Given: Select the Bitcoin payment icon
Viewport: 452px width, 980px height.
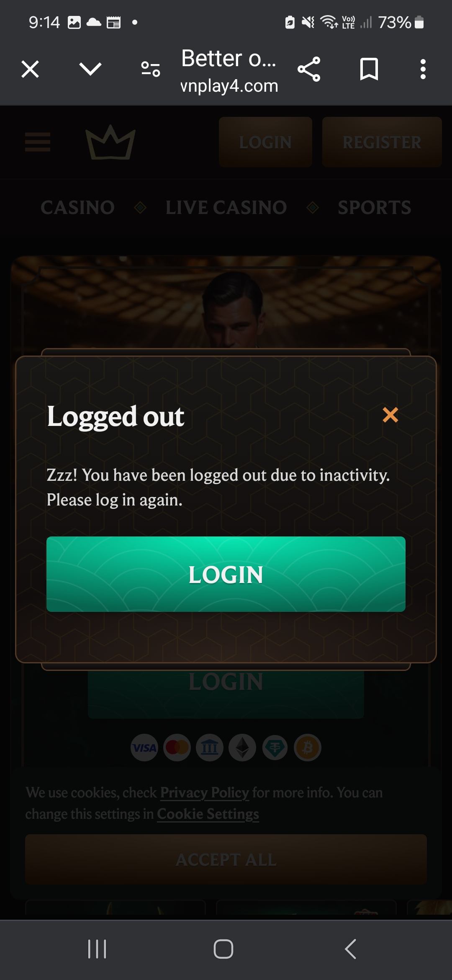Looking at the screenshot, I should (308, 748).
